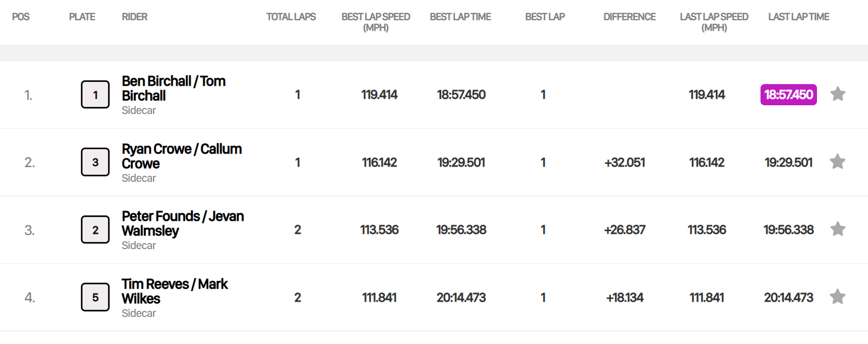
Task: Select Tim Reeves / Mark Wilkes name
Action: click(x=174, y=291)
